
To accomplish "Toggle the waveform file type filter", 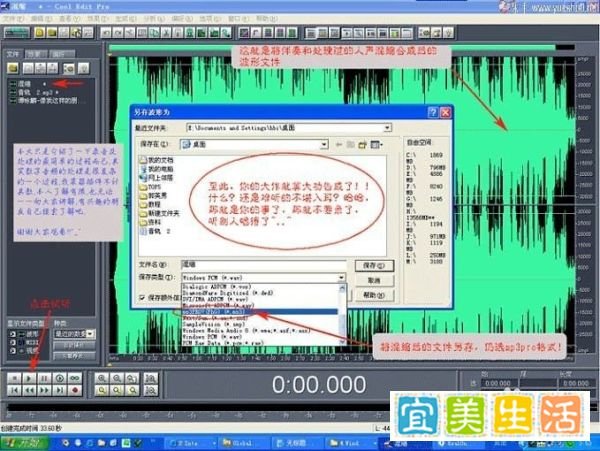I will click(x=13, y=334).
